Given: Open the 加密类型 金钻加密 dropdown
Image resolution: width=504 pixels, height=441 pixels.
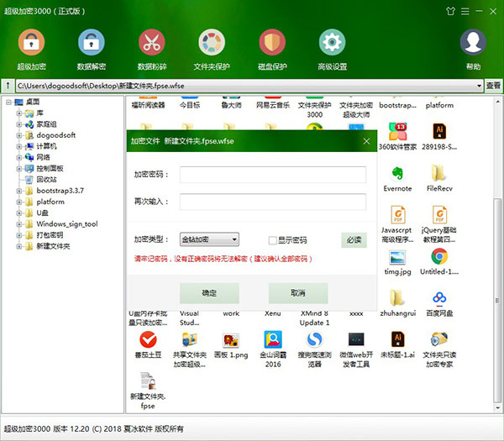Looking at the screenshot, I should pos(209,239).
